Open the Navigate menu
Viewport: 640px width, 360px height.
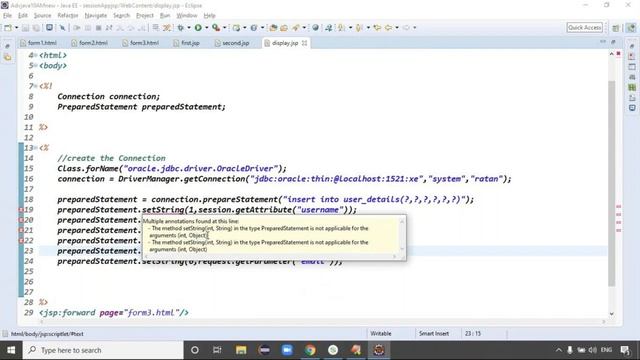[96, 16]
